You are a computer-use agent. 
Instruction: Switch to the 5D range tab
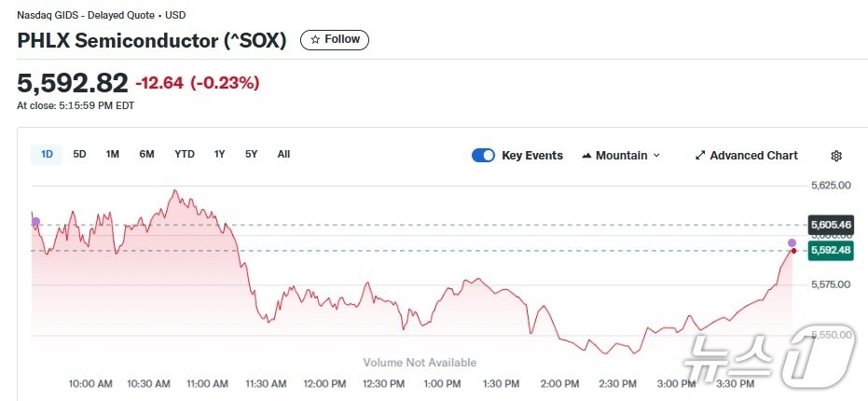(x=80, y=154)
